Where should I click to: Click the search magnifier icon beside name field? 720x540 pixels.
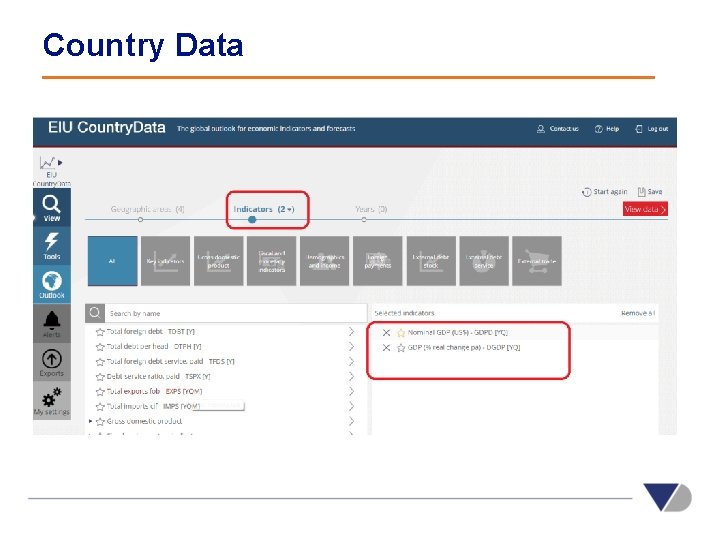(x=95, y=313)
